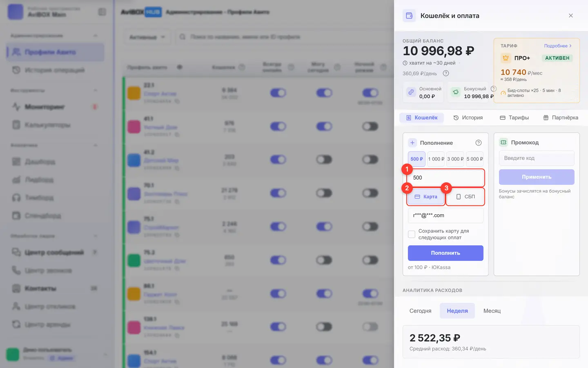The width and height of the screenshot is (588, 368).
Task: Click the help icon in Пополнение header
Action: pyautogui.click(x=479, y=143)
